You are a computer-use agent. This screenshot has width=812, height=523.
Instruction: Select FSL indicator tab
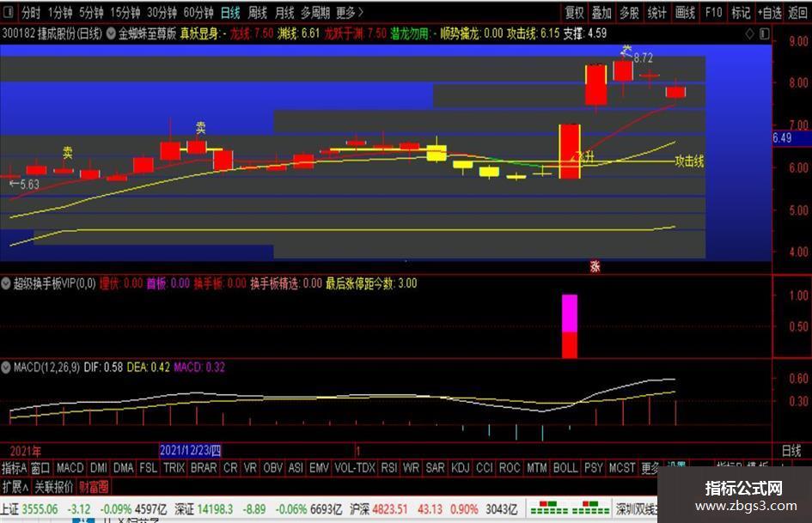(148, 468)
